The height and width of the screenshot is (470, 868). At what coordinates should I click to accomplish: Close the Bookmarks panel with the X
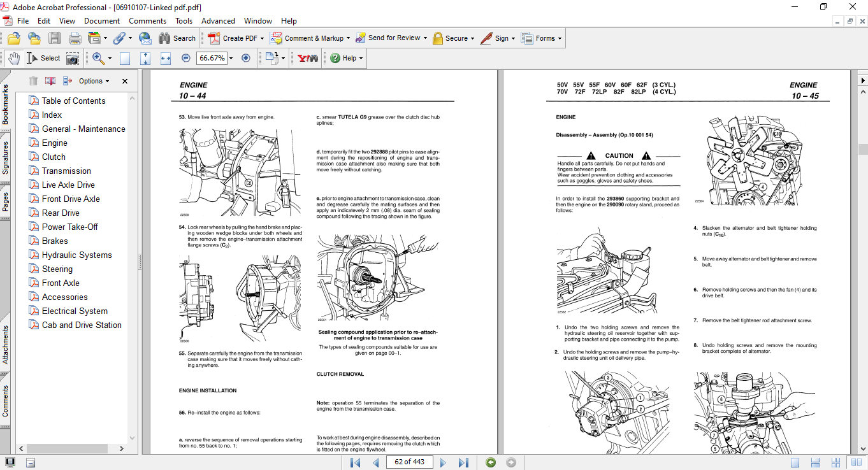[x=125, y=81]
